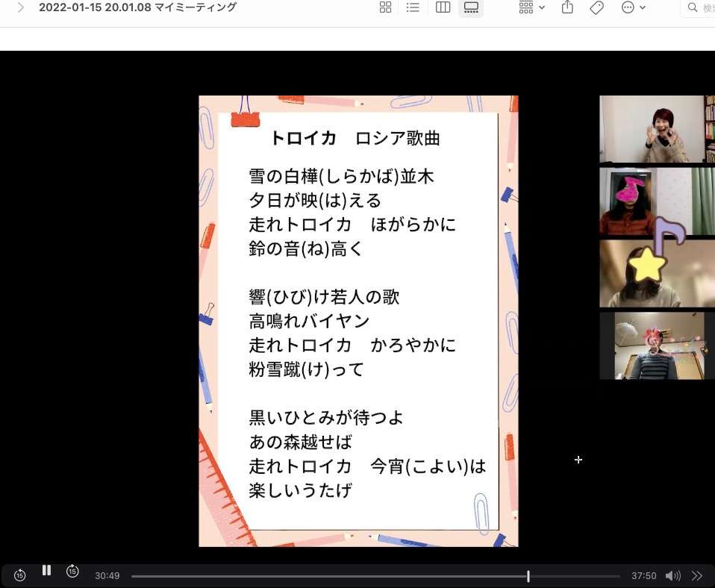Click the Share icon in toolbar
This screenshot has height=588, width=715.
click(567, 7)
